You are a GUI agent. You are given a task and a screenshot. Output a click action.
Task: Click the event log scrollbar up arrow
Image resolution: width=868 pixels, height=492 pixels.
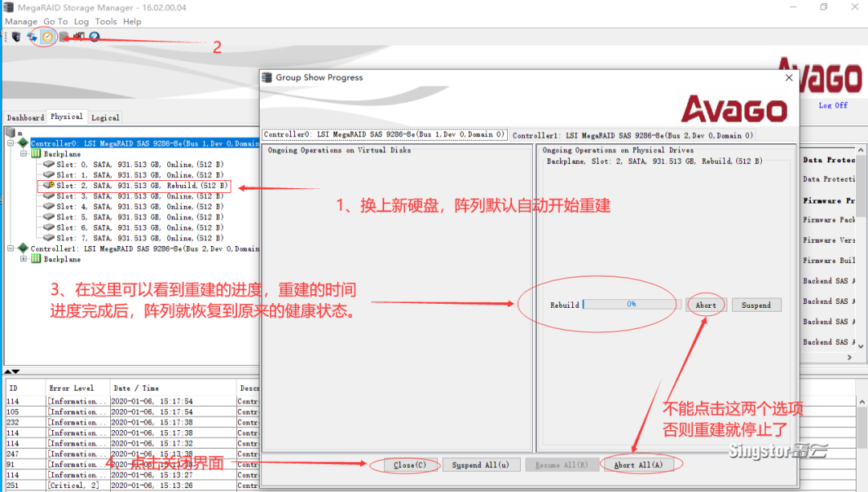click(x=862, y=402)
